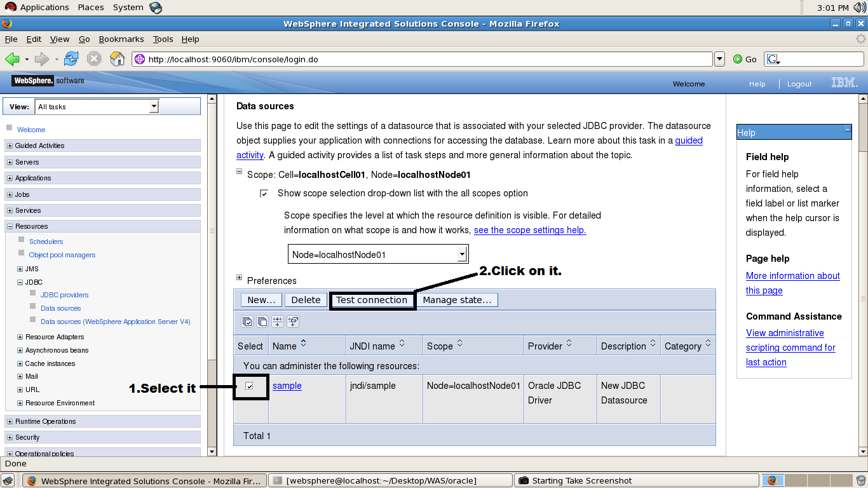
Task: Sort the table by Name column
Action: coord(303,343)
